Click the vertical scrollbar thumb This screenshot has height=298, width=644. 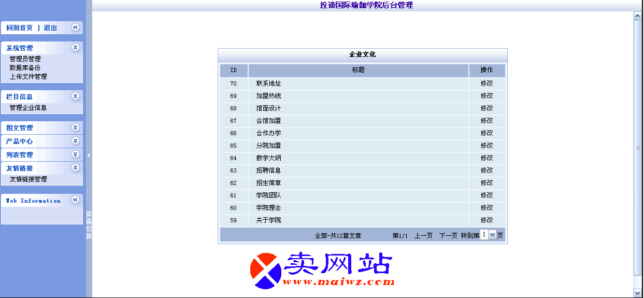[638, 148]
